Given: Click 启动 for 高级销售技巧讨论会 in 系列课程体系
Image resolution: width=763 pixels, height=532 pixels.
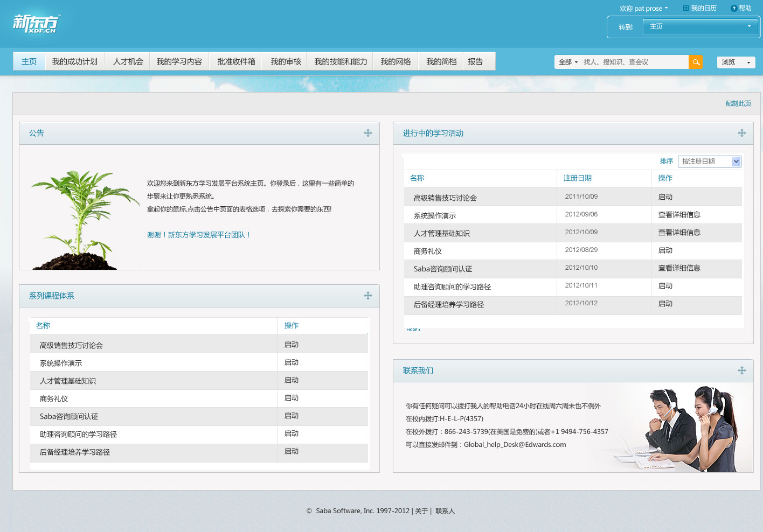Looking at the screenshot, I should point(292,345).
